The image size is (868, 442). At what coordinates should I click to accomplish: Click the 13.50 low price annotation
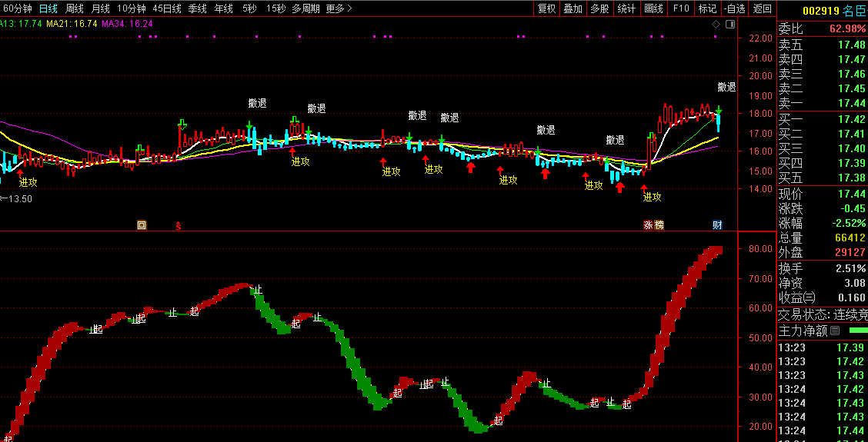18,198
